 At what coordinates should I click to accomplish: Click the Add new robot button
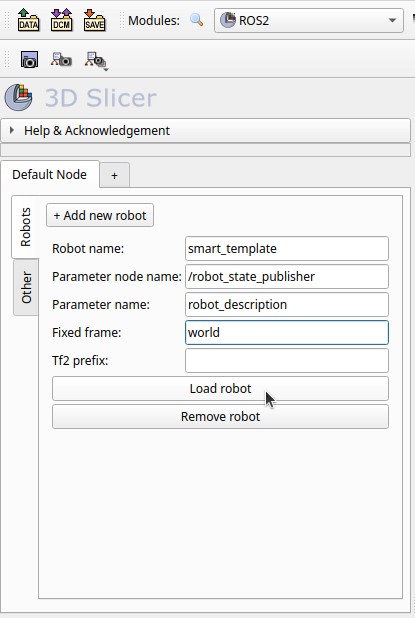[100, 215]
